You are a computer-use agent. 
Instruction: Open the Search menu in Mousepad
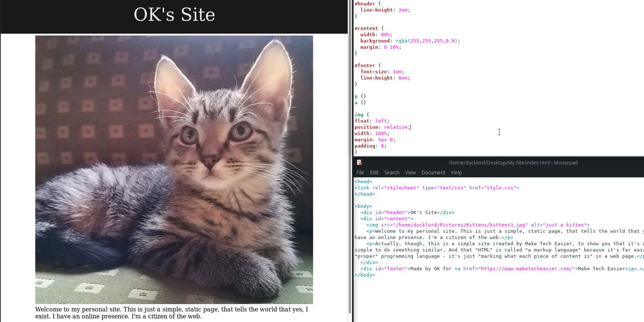click(x=392, y=172)
